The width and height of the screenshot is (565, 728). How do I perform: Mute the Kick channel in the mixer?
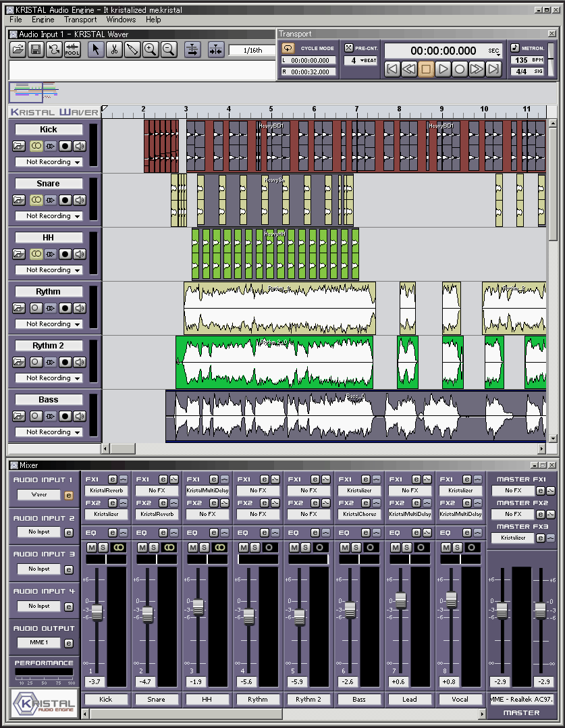92,547
